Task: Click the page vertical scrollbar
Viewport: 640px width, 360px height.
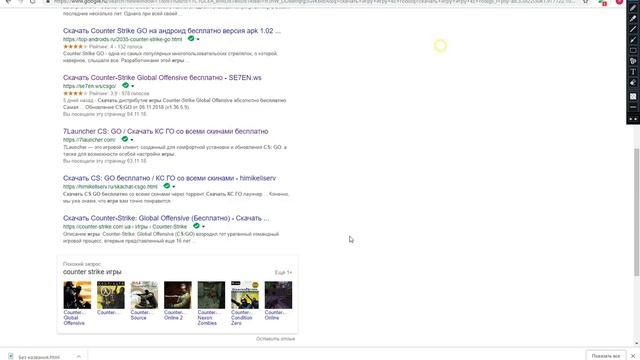Action: click(636, 212)
